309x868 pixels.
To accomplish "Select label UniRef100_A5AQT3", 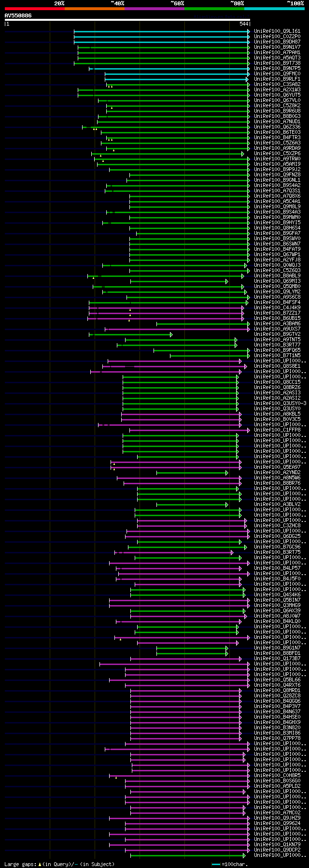I will coord(277,58).
